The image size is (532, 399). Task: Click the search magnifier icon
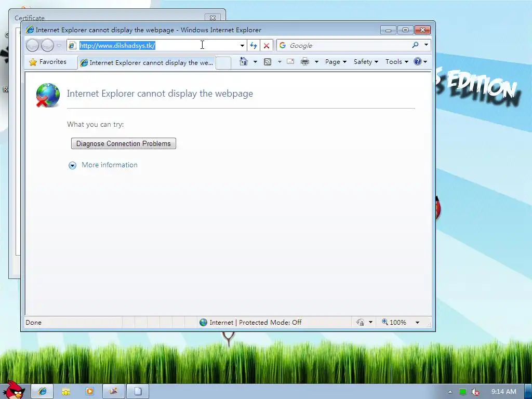(415, 45)
